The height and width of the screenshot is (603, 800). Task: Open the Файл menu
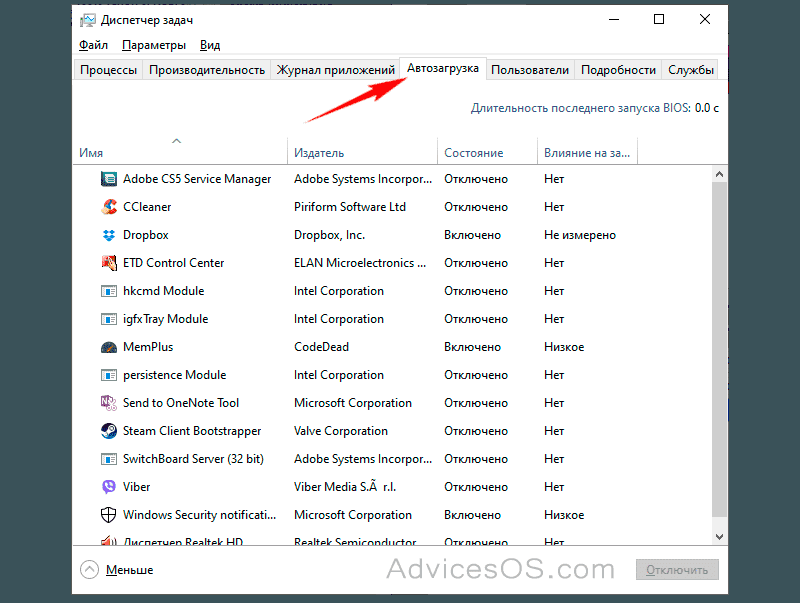93,45
